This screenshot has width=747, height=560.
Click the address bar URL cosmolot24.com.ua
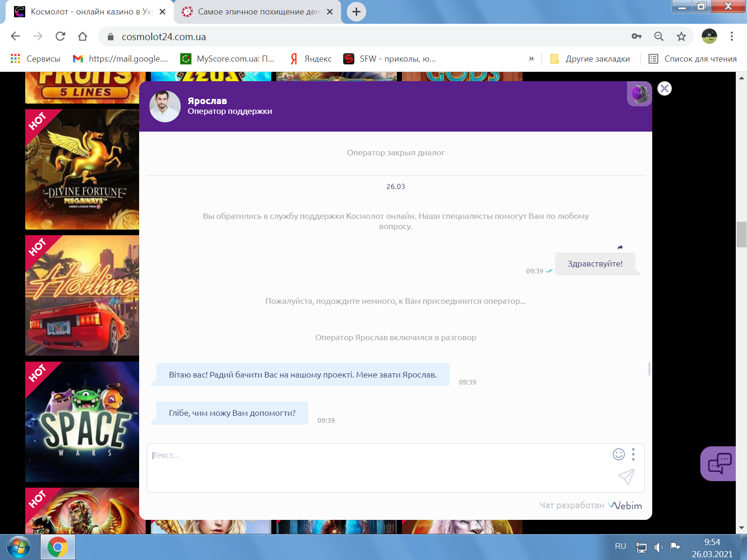point(164,37)
